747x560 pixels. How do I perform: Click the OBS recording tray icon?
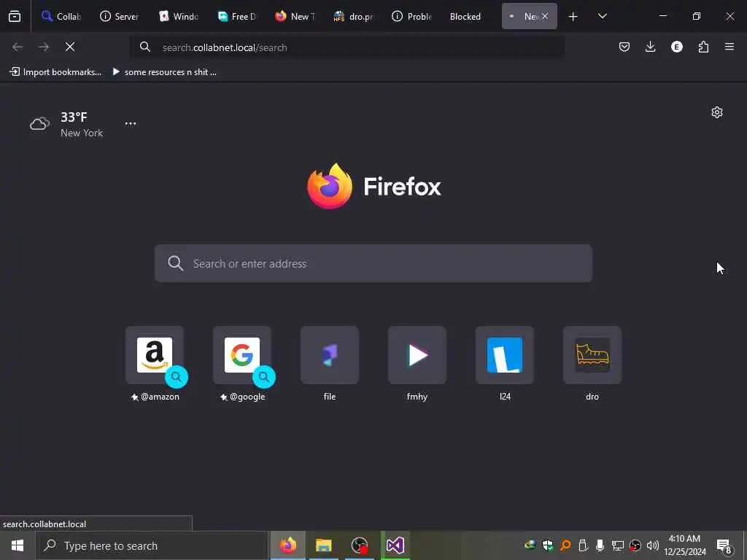[635, 545]
